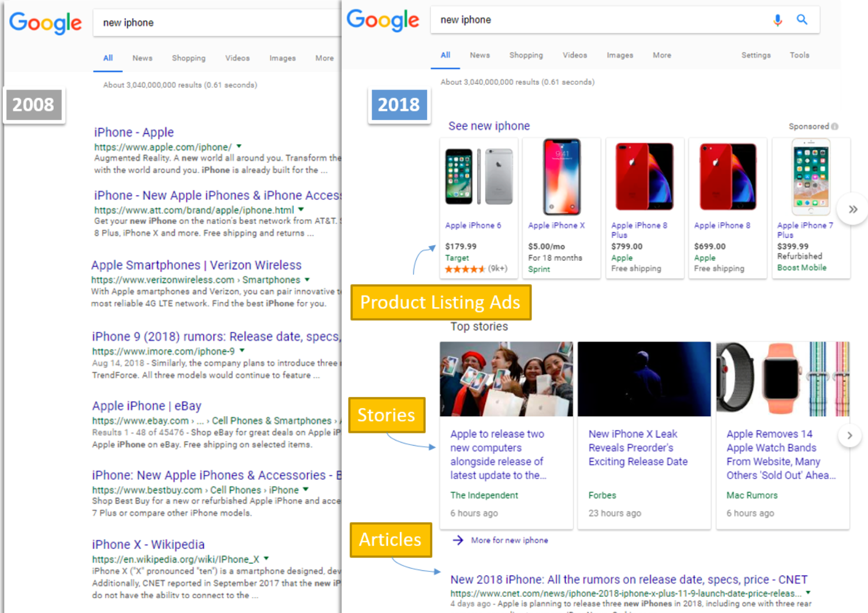The image size is (868, 613).
Task: Open dropdown arrow next to apple.com URL
Action: point(239,147)
